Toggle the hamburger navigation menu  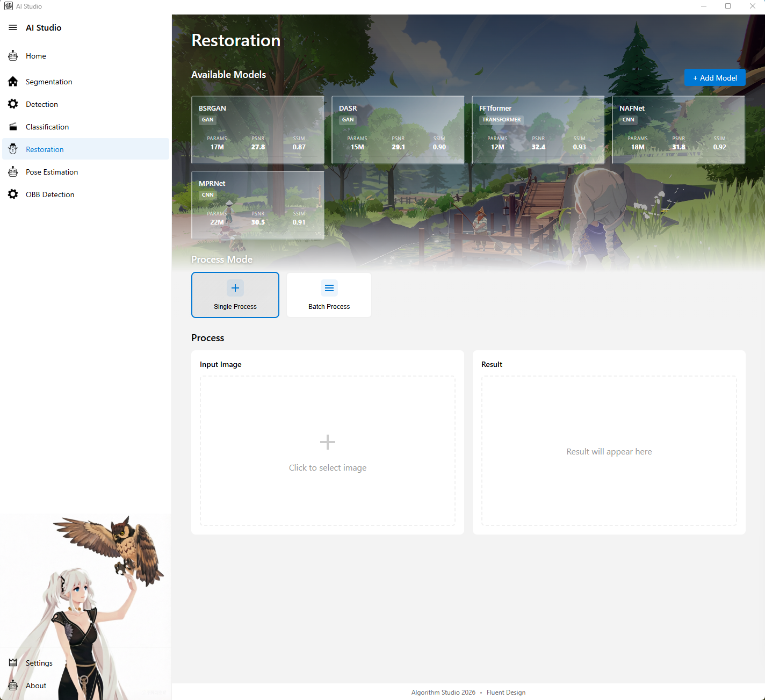click(x=13, y=27)
